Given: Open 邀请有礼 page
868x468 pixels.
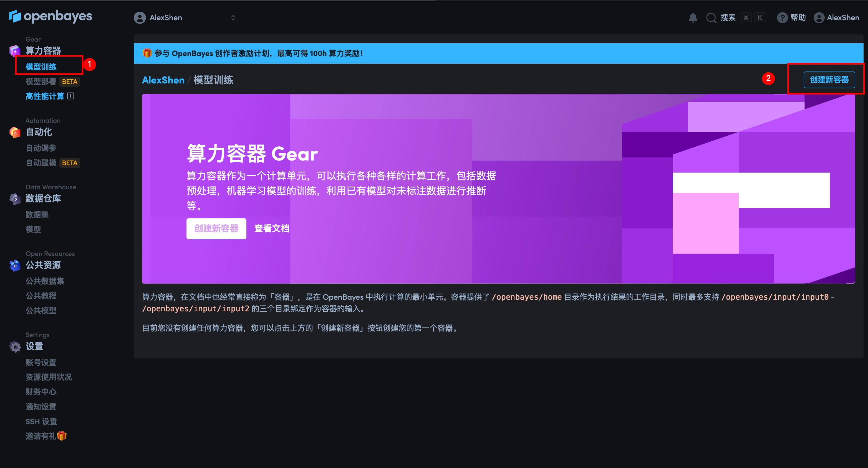Looking at the screenshot, I should pyautogui.click(x=46, y=436).
